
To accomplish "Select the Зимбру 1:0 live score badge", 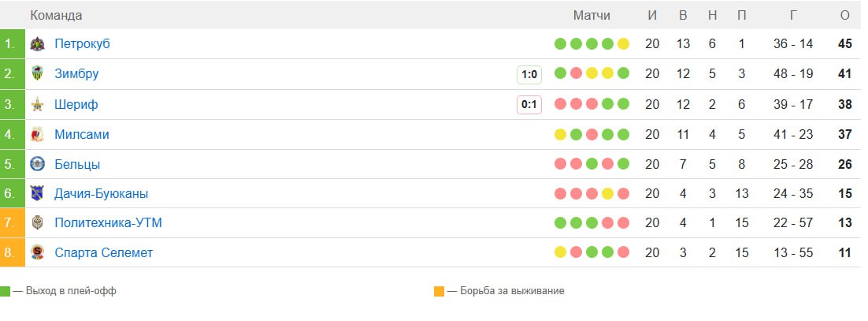I will pos(529,75).
